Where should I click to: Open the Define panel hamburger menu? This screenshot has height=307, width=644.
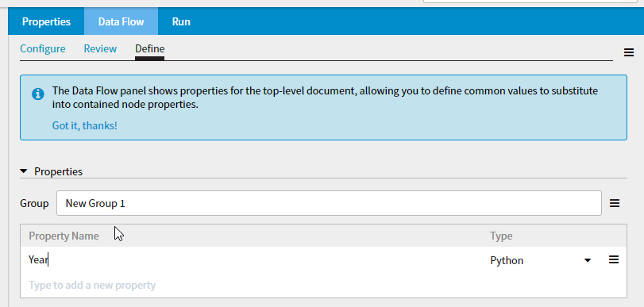(628, 52)
